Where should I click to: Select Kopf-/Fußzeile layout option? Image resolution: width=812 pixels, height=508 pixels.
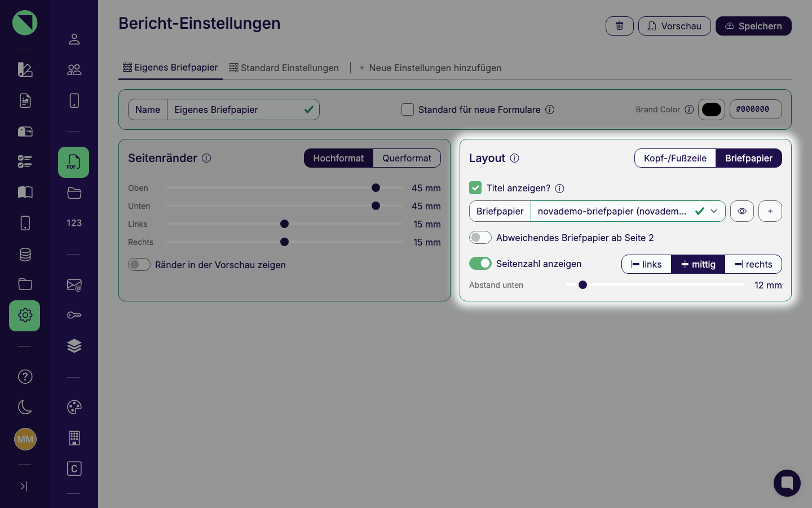point(675,158)
